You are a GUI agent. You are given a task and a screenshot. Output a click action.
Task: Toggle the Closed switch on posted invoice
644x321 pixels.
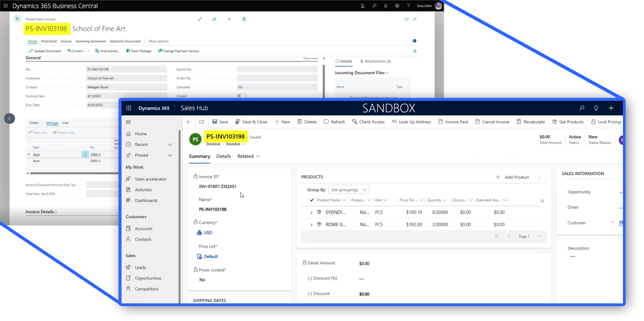tap(242, 96)
